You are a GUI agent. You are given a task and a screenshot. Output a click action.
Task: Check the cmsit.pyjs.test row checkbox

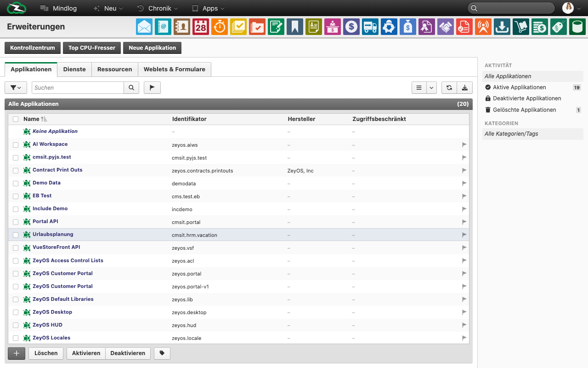(16, 157)
